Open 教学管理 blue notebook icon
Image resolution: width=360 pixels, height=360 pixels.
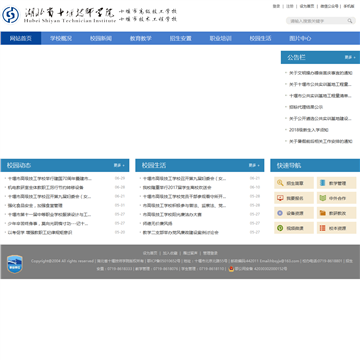click(322, 183)
